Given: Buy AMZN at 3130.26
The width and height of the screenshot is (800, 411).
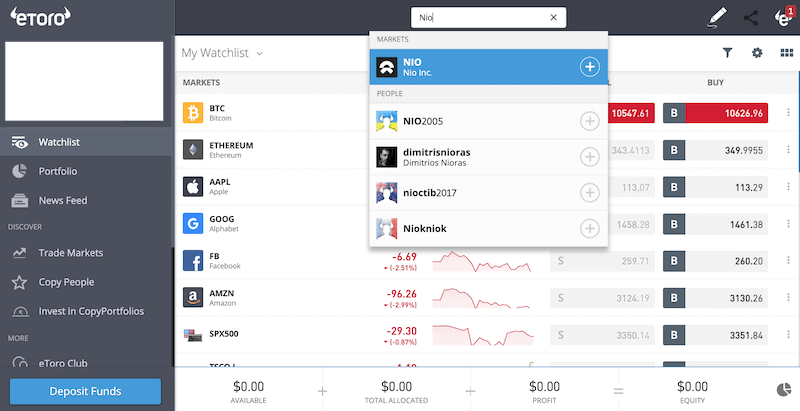Looking at the screenshot, I should [715, 298].
